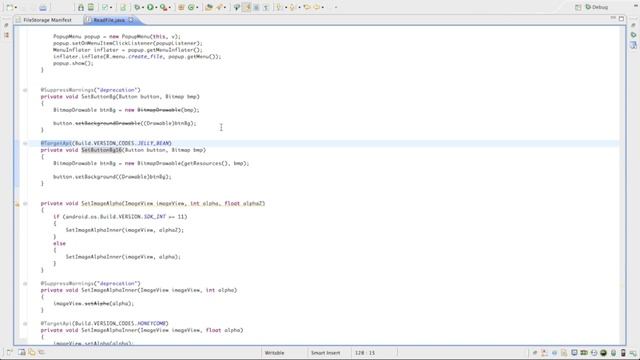This screenshot has width=640, height=360.
Task: Click the imageView.setAlpha(alpha) deprecated line
Action: pyautogui.click(x=93, y=304)
